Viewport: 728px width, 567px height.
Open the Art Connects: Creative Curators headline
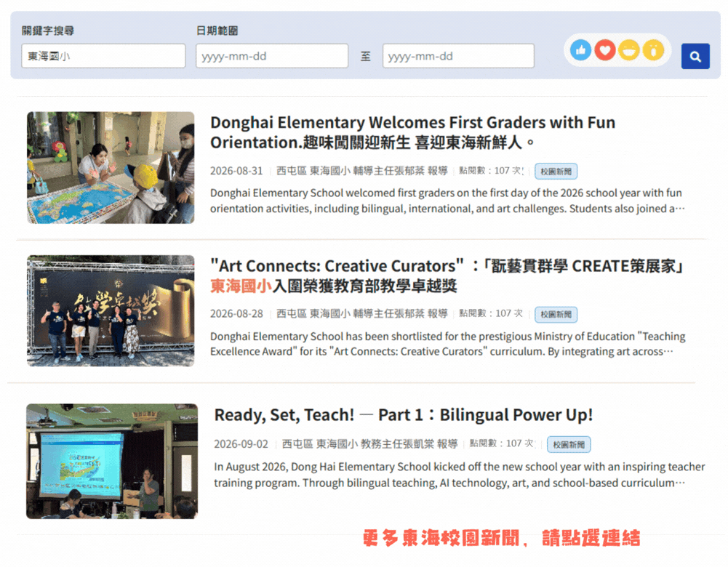pyautogui.click(x=447, y=276)
